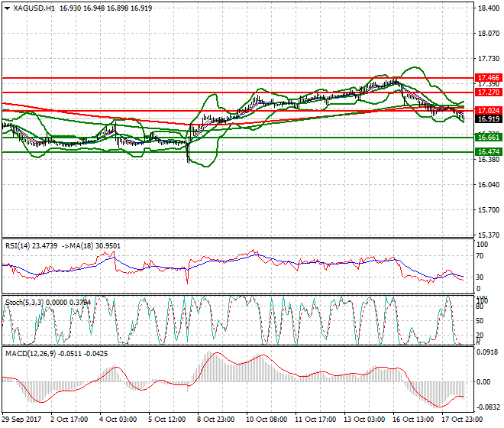Image resolution: width=504 pixels, height=428 pixels.
Task: Click the Stochastic scale level 50
Action: 480,321
